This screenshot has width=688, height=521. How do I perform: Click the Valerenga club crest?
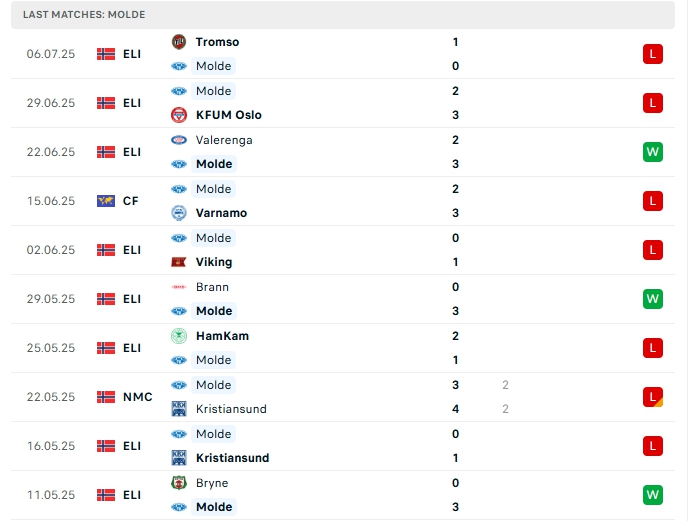[179, 140]
